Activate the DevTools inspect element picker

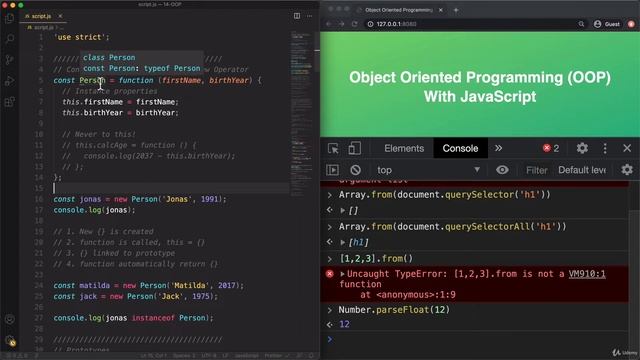pos(333,148)
